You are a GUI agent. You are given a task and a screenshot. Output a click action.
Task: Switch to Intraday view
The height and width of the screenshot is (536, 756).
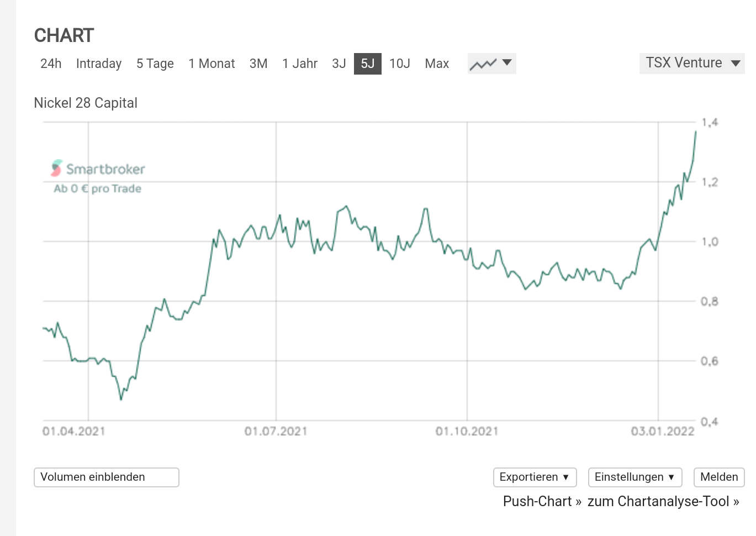99,64
